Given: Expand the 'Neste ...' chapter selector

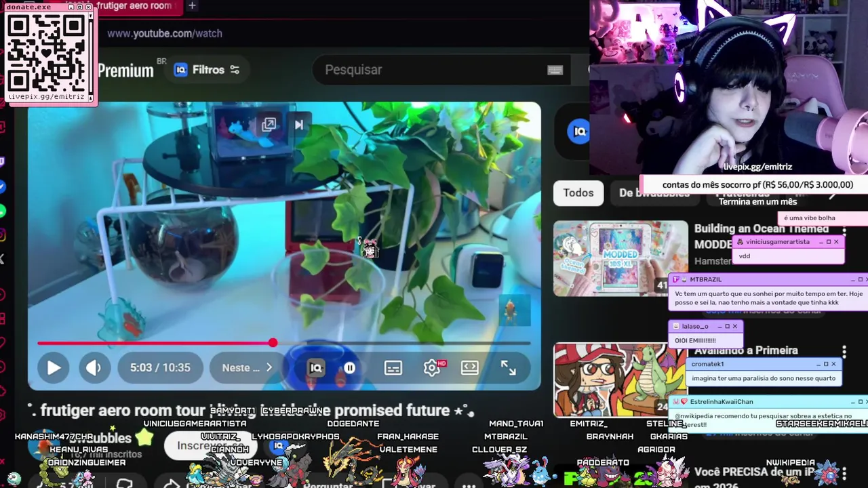Looking at the screenshot, I should [247, 367].
